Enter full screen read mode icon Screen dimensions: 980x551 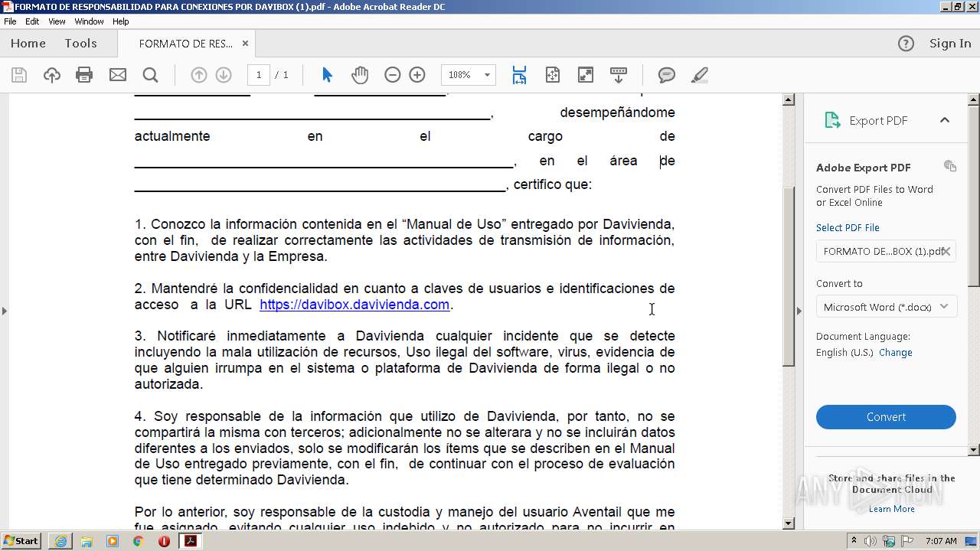585,75
